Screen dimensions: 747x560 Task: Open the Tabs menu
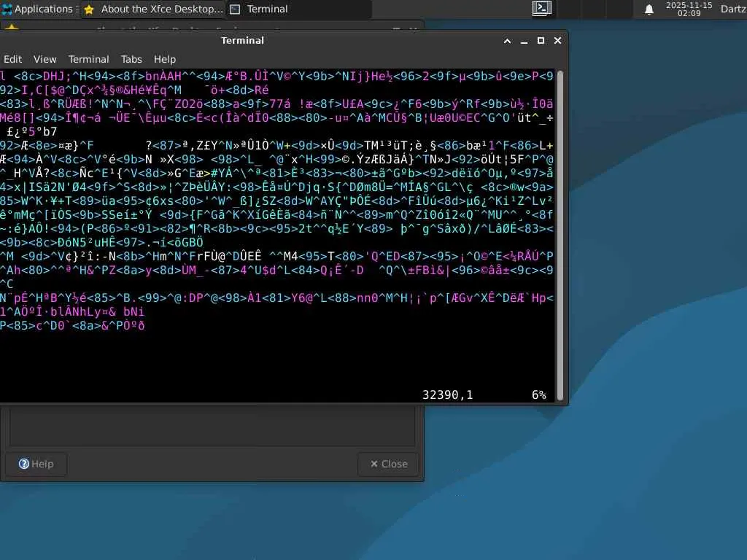point(131,59)
